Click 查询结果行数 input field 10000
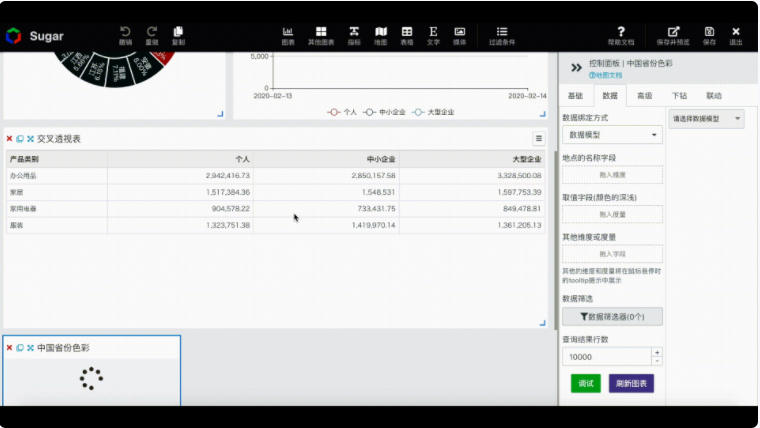The image size is (760, 428). tap(607, 357)
